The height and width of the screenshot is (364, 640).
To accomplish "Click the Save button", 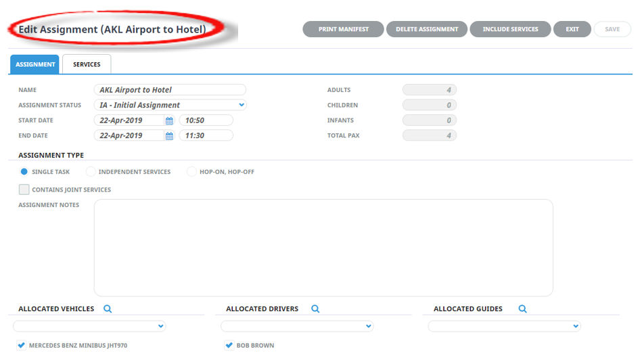I will coord(612,29).
